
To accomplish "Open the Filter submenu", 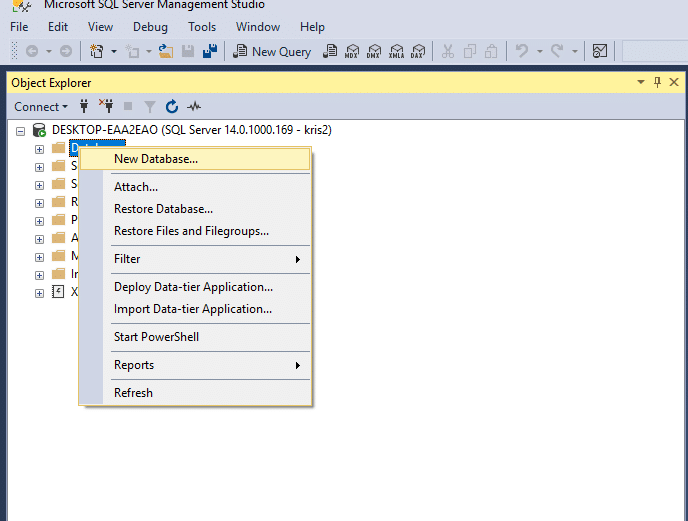I will [195, 259].
